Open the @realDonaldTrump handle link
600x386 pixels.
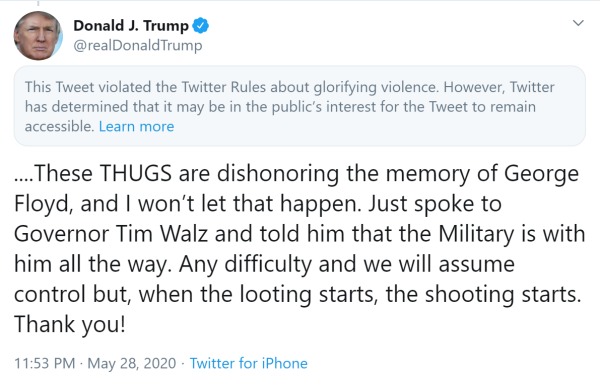pos(138,45)
